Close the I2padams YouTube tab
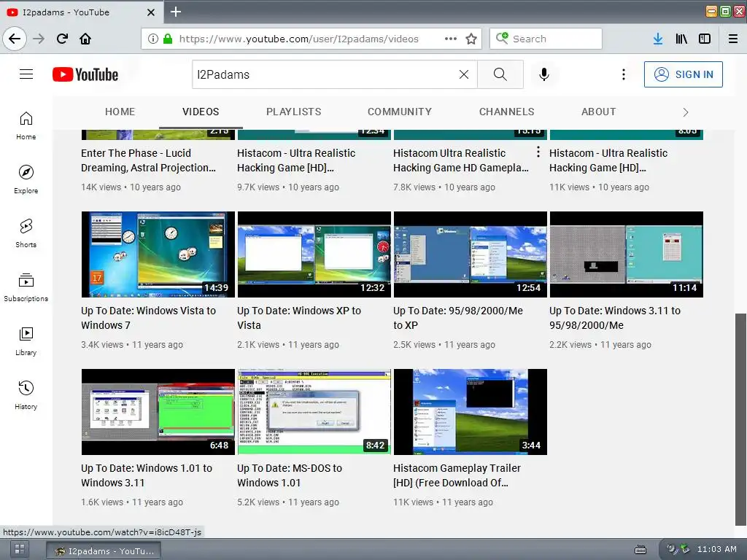The width and height of the screenshot is (747, 560). tap(150, 12)
